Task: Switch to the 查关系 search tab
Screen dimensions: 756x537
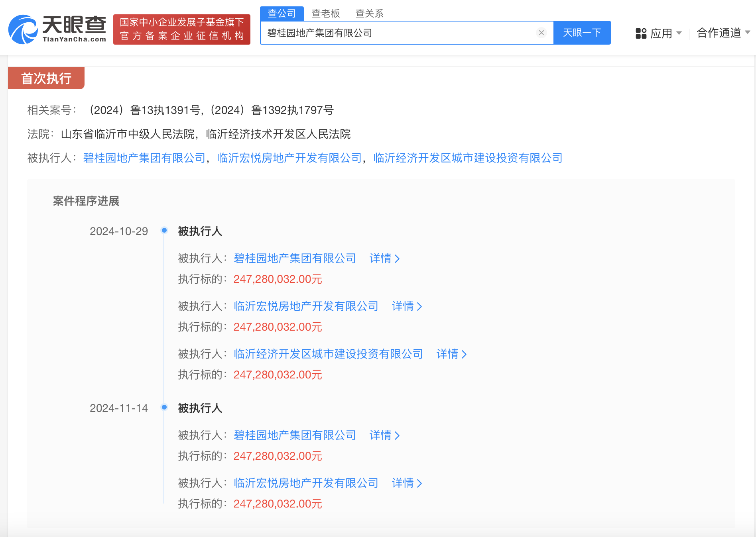Action: point(369,14)
